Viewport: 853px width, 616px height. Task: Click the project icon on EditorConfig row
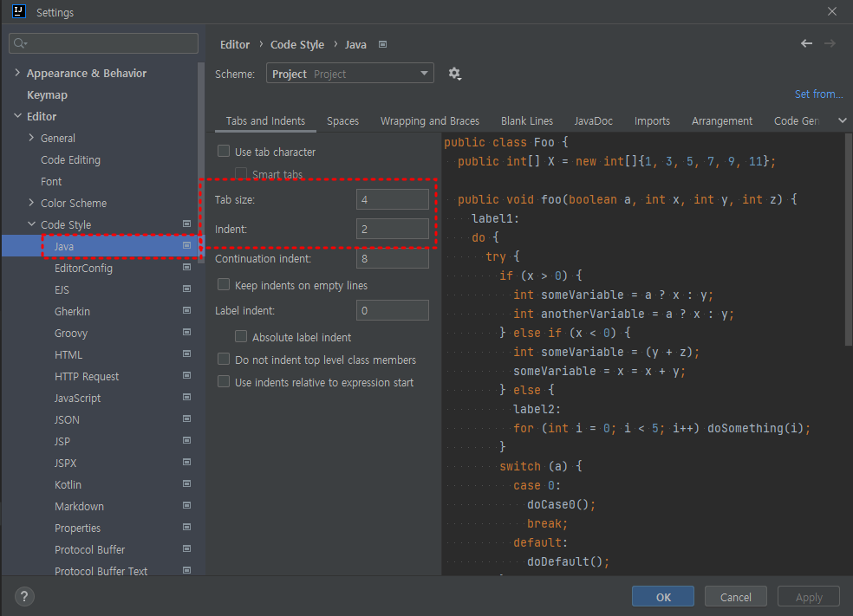186,267
